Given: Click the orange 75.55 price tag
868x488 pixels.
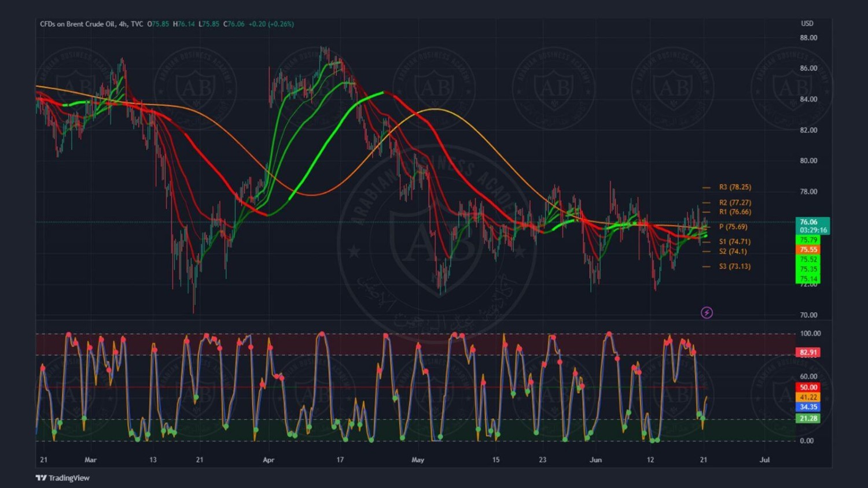Looking at the screenshot, I should click(808, 250).
